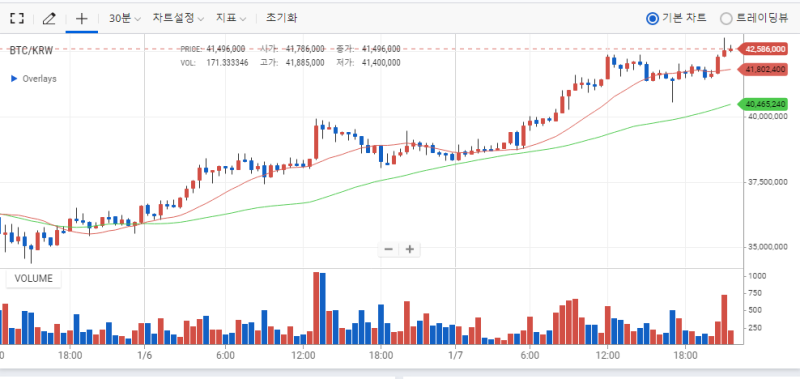800x379 pixels.
Task: Click the VOLUME panel label
Action: click(x=33, y=279)
